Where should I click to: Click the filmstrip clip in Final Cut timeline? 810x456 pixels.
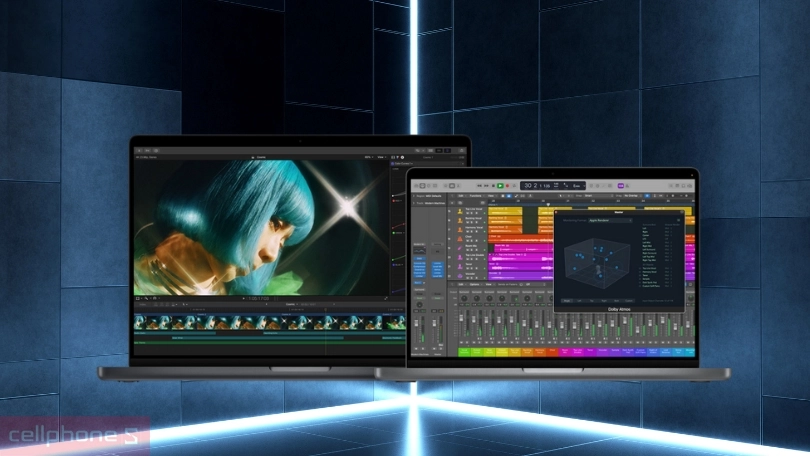(x=270, y=323)
